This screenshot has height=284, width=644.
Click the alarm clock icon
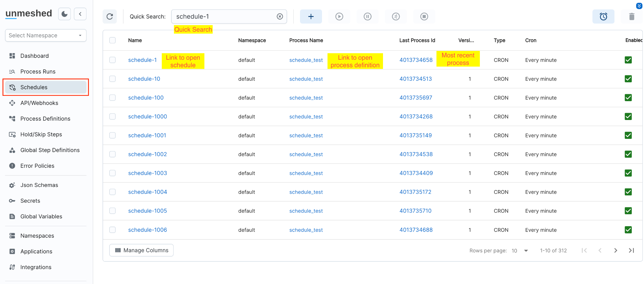pos(603,17)
